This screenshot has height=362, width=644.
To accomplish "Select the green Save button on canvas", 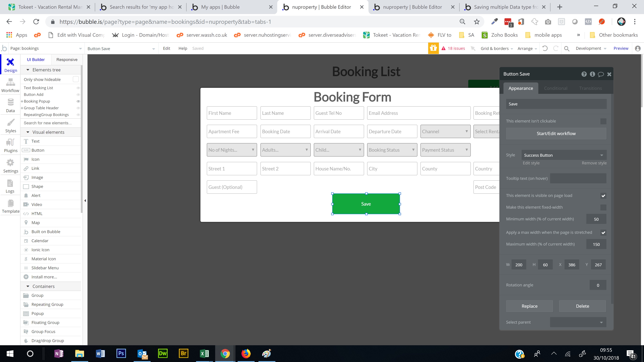I will click(x=366, y=204).
